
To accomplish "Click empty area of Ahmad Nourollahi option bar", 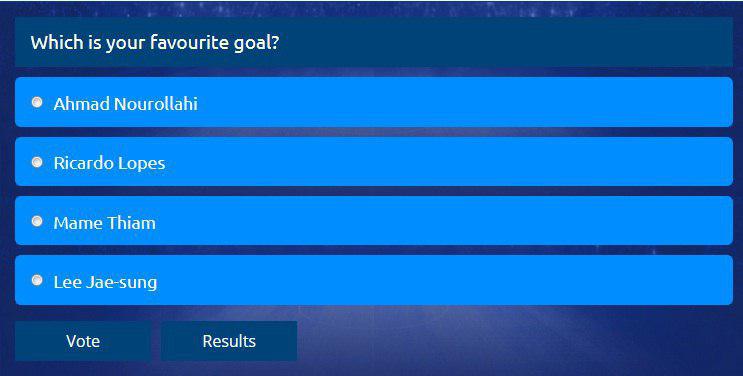I will pyautogui.click(x=464, y=102).
